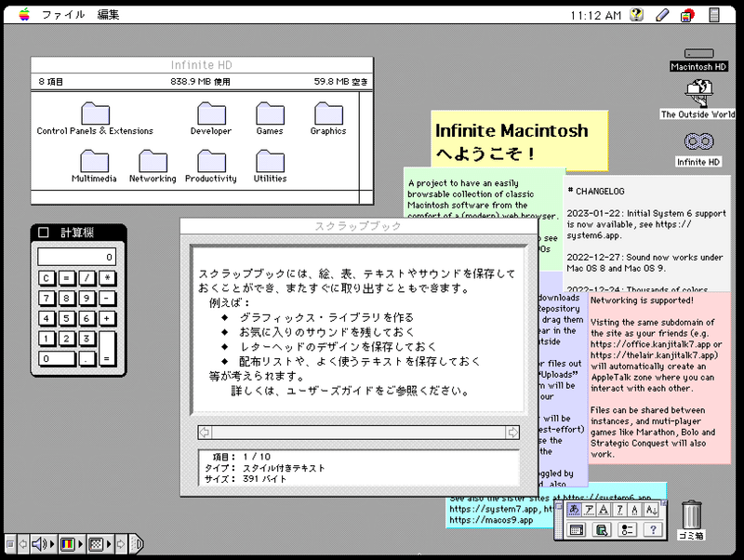The height and width of the screenshot is (560, 744).
Task: Click the scrapbook scrollbar track
Action: 359,433
